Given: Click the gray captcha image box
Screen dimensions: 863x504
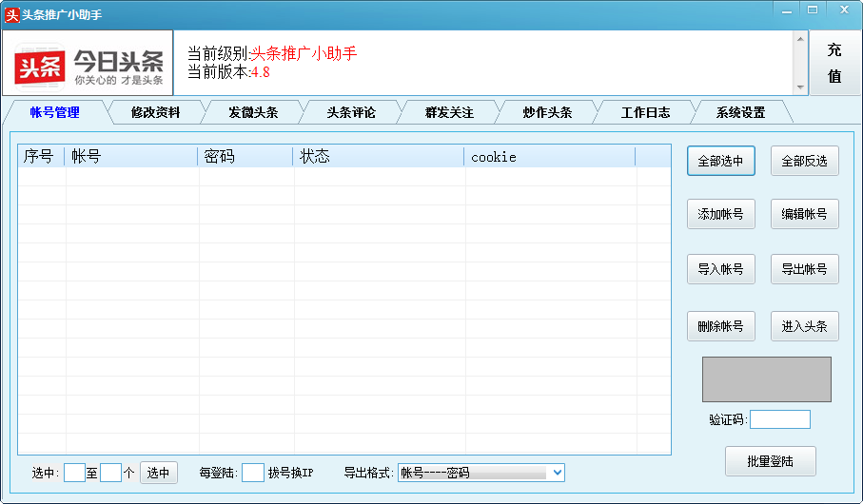Looking at the screenshot, I should pyautogui.click(x=767, y=379).
